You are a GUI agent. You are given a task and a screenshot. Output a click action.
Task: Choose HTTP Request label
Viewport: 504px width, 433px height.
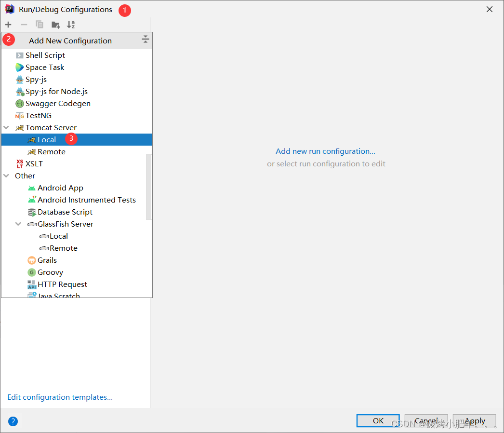pyautogui.click(x=62, y=284)
